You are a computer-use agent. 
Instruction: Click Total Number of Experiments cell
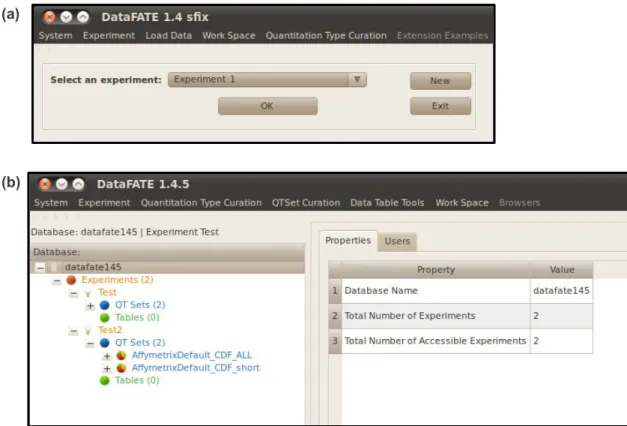436,316
